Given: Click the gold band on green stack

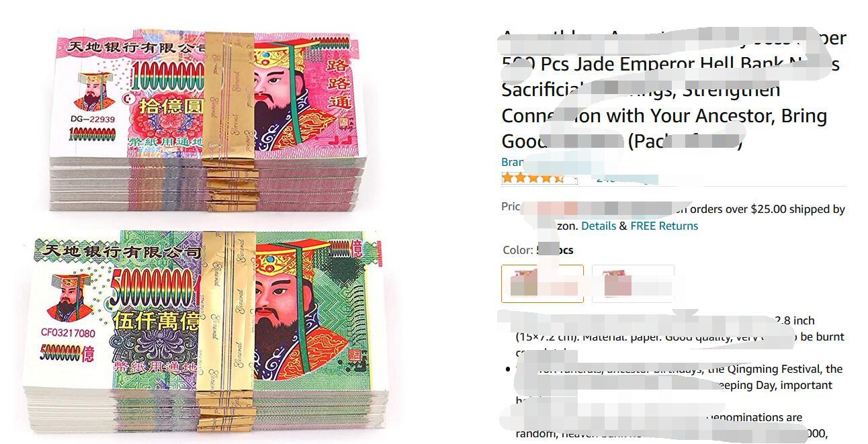Looking at the screenshot, I should (225, 329).
